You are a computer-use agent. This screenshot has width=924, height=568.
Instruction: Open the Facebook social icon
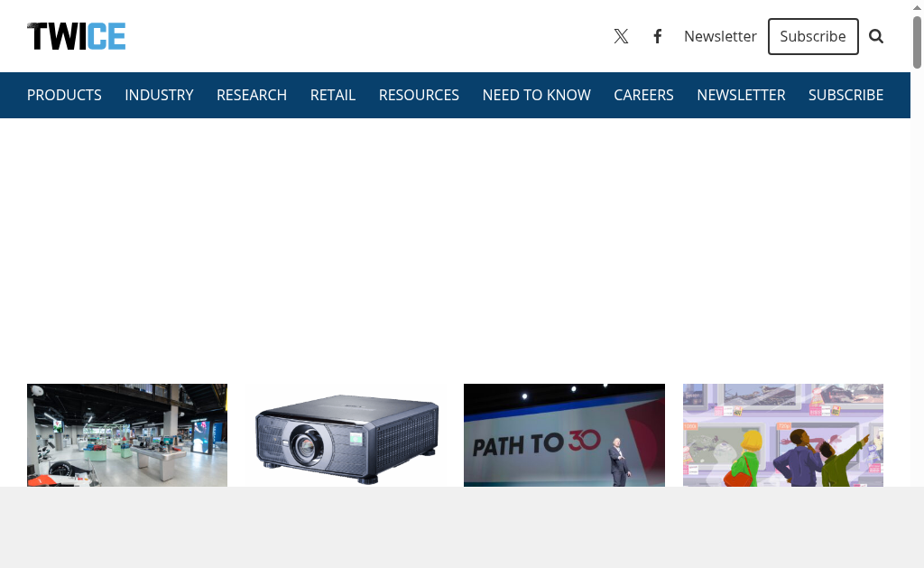click(658, 36)
